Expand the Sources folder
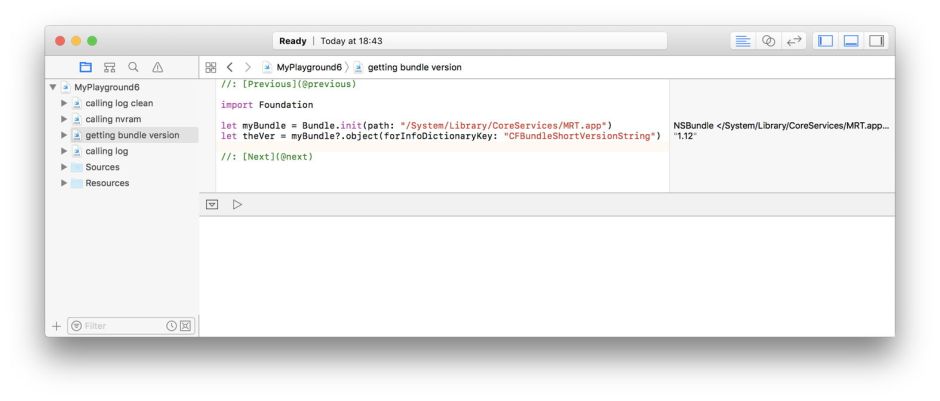The height and width of the screenshot is (401, 940). pyautogui.click(x=65, y=167)
